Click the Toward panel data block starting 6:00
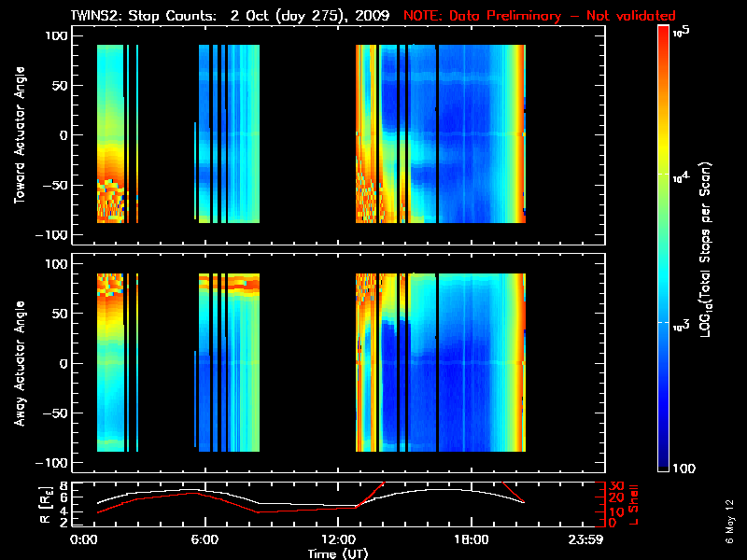This screenshot has height=560, width=747. point(229,133)
